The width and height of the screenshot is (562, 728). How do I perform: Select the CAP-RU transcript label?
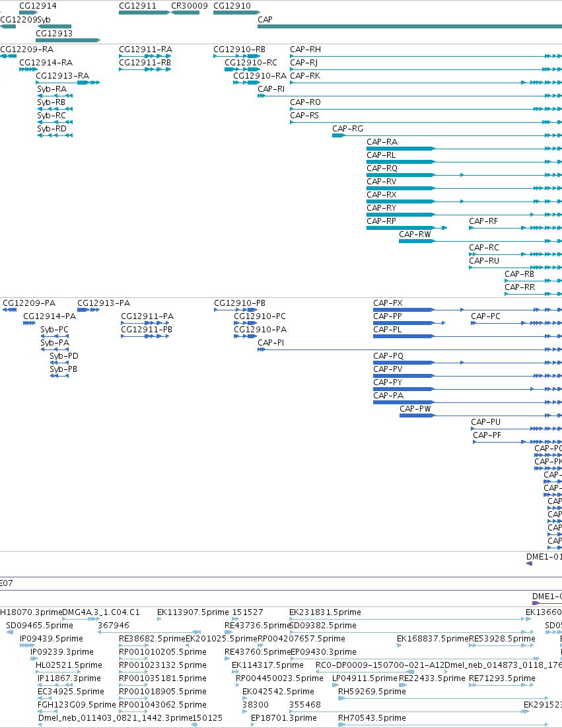[484, 261]
